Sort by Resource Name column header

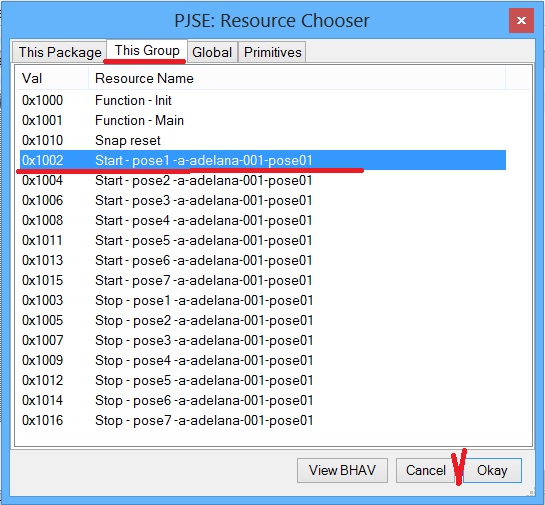(x=297, y=78)
